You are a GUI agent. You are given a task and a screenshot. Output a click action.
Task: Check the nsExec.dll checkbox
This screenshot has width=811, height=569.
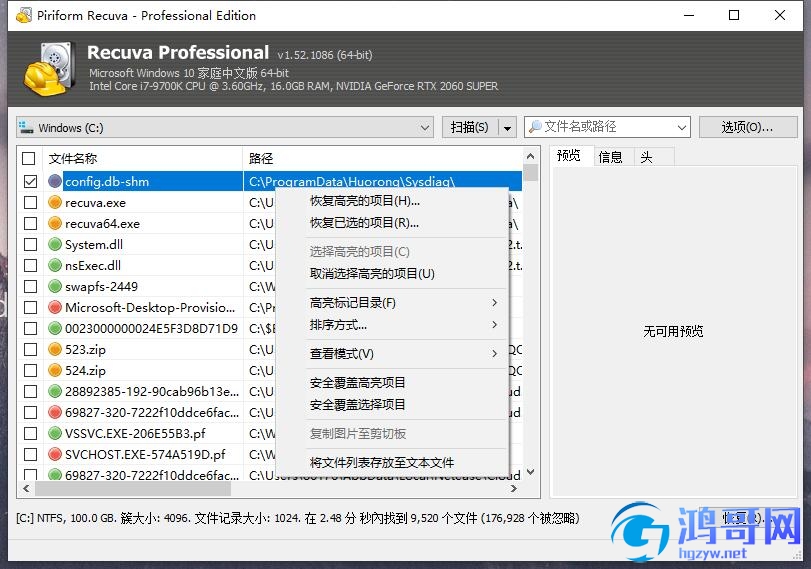pos(31,265)
